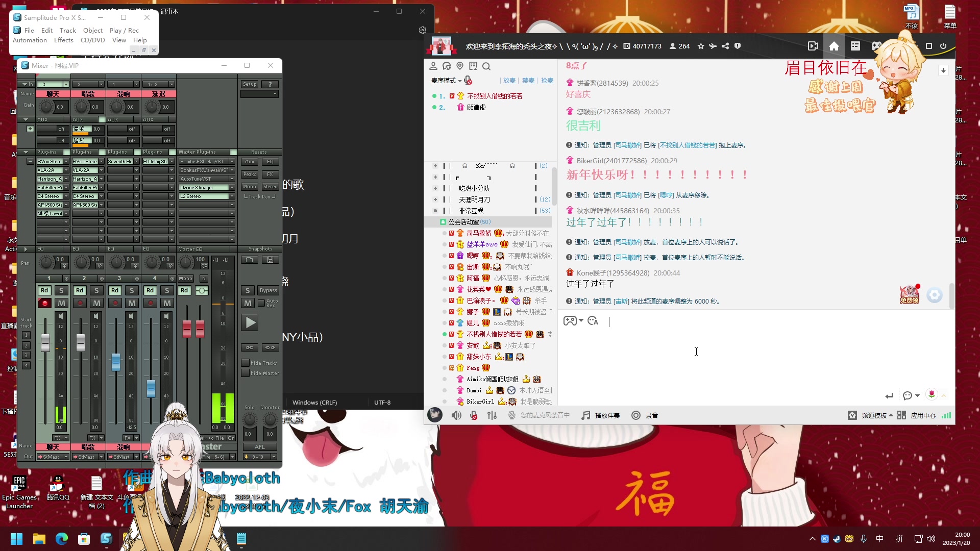Enable the hide Master checkbox
The height and width of the screenshot is (551, 980).
[x=245, y=373]
